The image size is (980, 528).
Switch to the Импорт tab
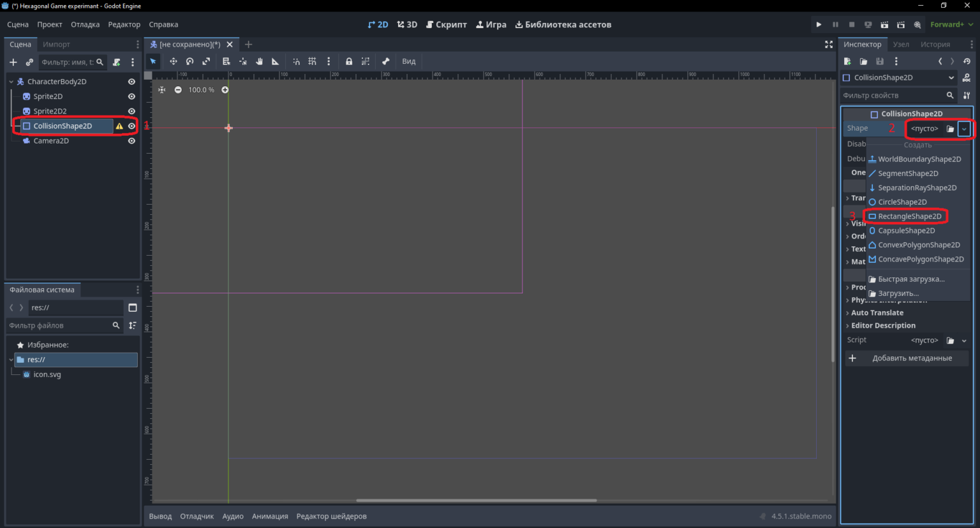coord(56,45)
